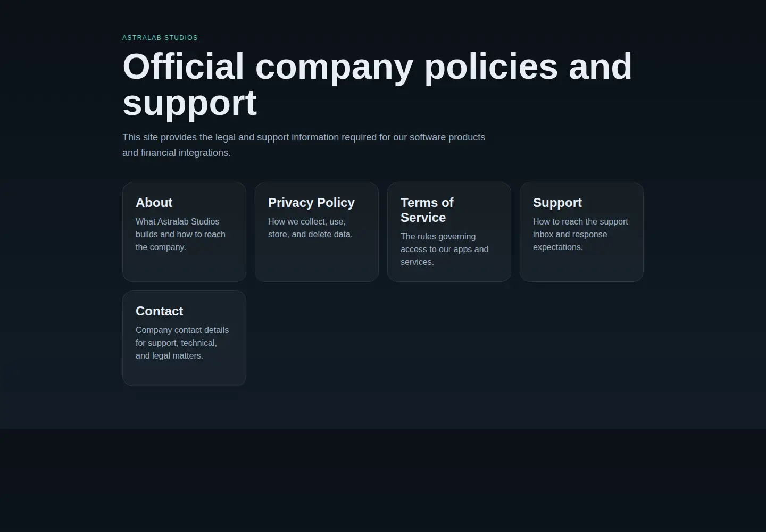Click the ASTRALAB STUDIOS label

point(160,38)
